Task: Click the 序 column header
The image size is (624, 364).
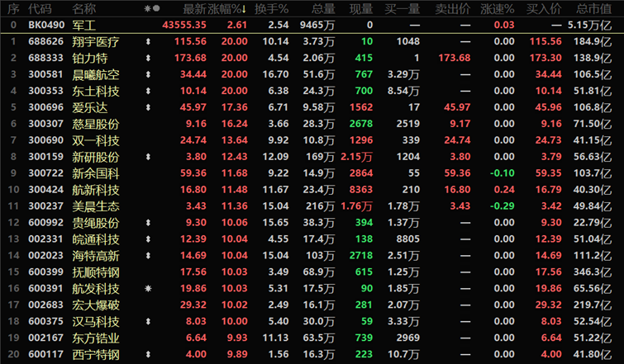Action: pyautogui.click(x=13, y=9)
